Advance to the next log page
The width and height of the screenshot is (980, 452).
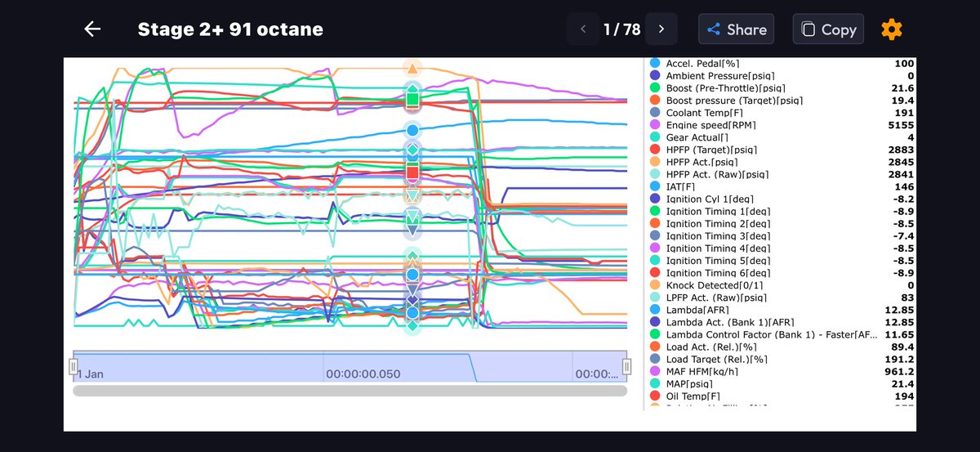[x=661, y=29]
